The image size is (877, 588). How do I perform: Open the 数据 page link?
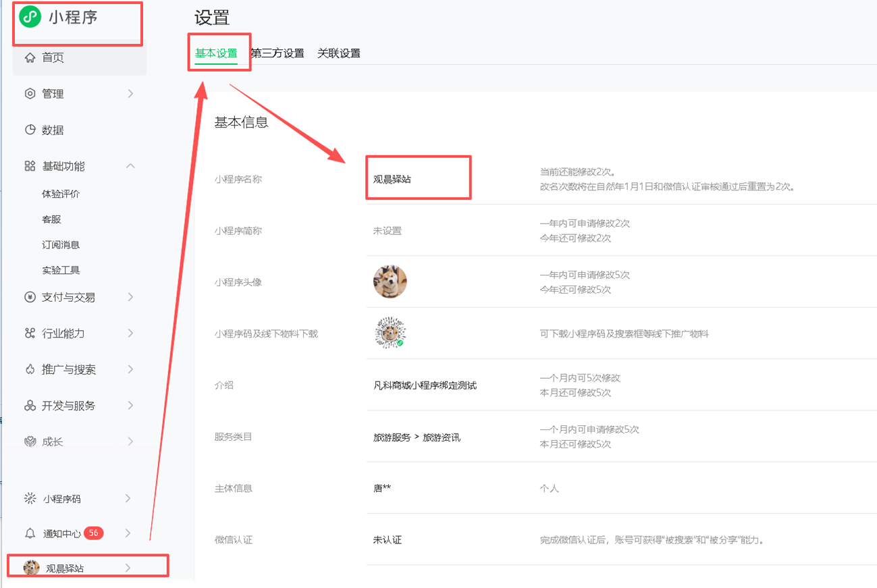[x=53, y=130]
